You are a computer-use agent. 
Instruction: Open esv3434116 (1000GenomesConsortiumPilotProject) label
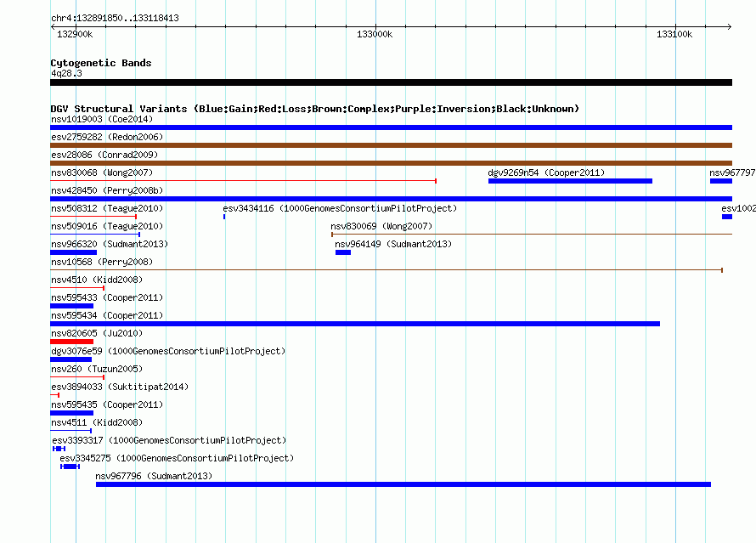(340, 208)
